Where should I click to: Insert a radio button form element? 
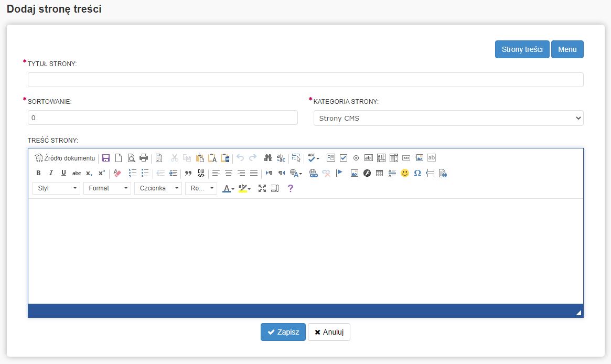[356, 158]
